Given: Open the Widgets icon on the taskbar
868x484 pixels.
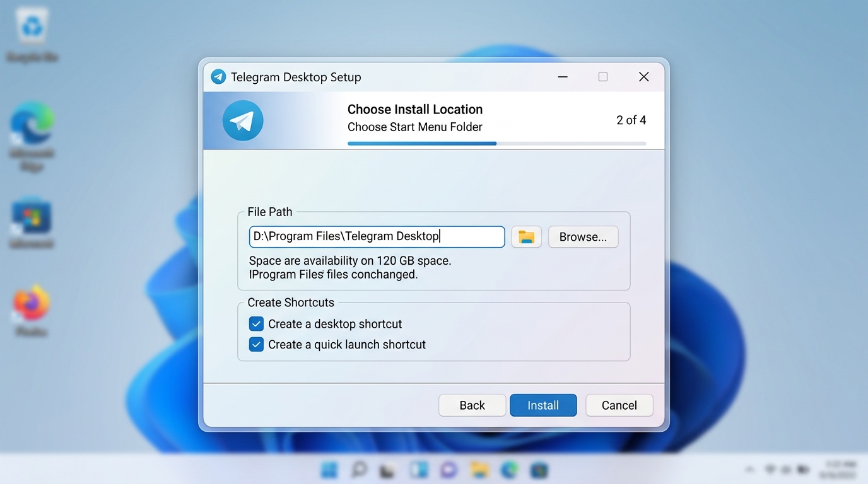Looking at the screenshot, I should (419, 470).
